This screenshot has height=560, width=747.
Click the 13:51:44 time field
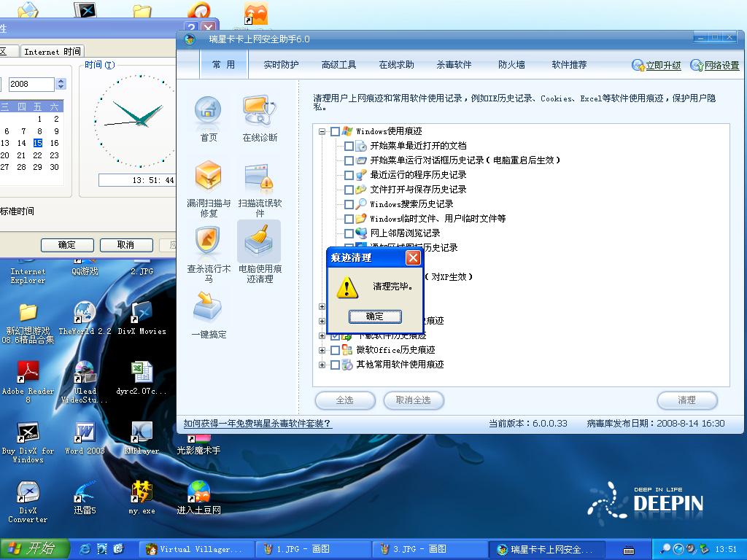point(136,180)
